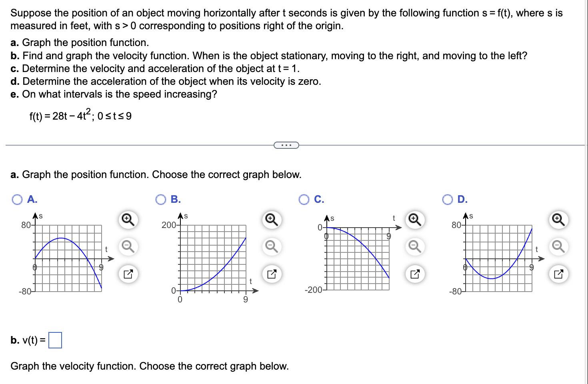
Task: Zoom out of graph B with magnifier minus icon
Action: [271, 247]
